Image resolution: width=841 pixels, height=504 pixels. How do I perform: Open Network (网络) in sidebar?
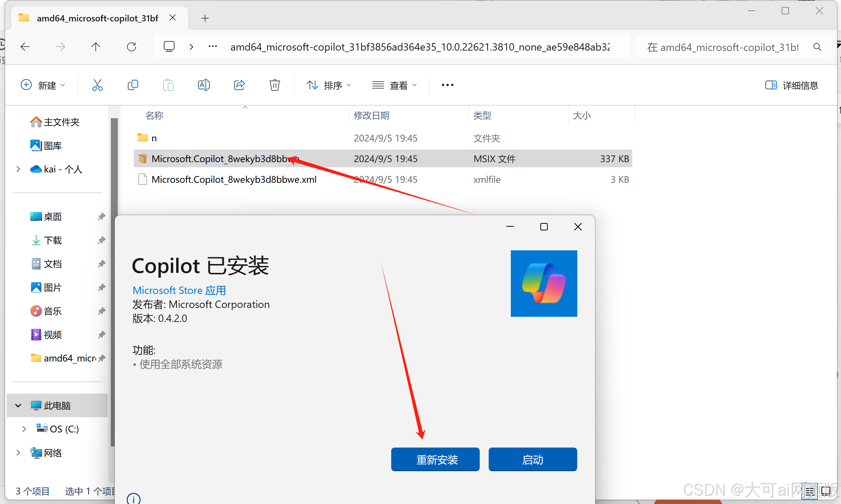47,453
